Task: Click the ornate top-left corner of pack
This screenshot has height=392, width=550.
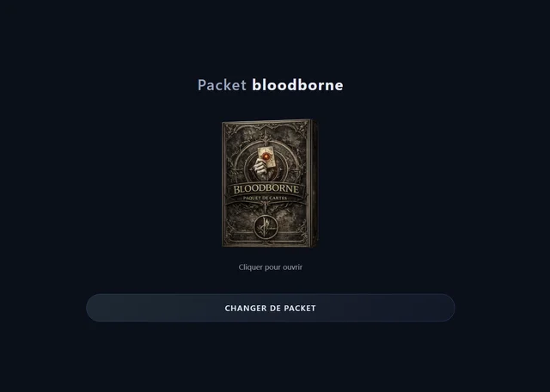Action: pyautogui.click(x=231, y=132)
